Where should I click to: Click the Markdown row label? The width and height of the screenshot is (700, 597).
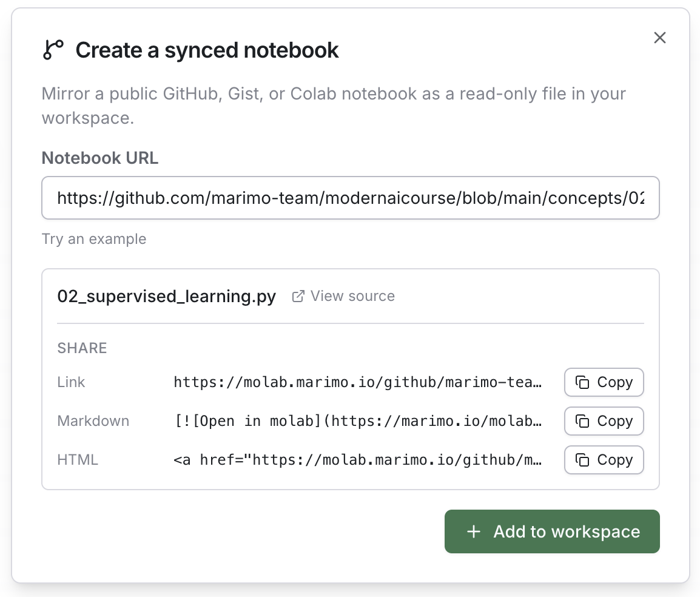93,421
